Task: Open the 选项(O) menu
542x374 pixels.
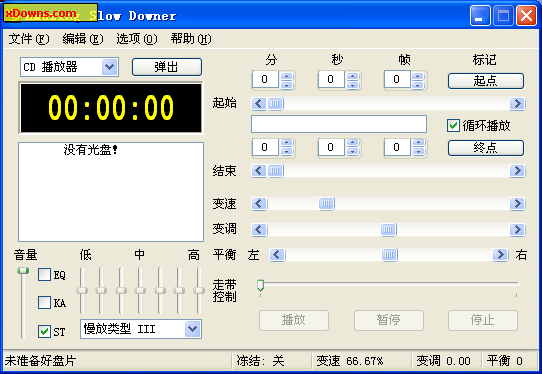Action: [x=137, y=39]
